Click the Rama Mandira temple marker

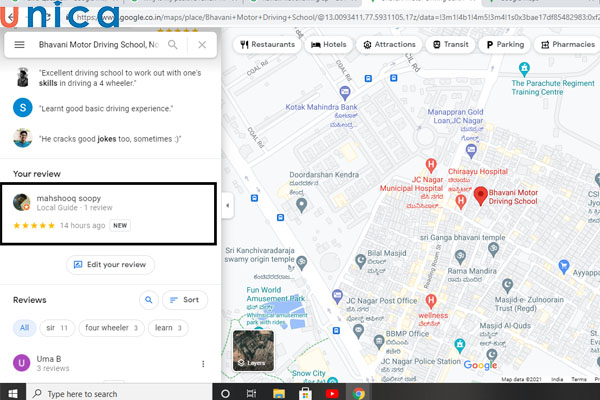coord(460,256)
